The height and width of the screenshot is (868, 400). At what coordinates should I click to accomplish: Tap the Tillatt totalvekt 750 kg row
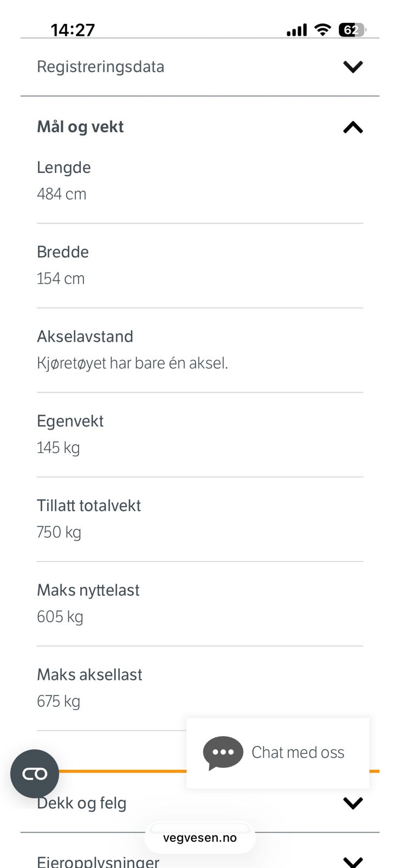coord(200,519)
